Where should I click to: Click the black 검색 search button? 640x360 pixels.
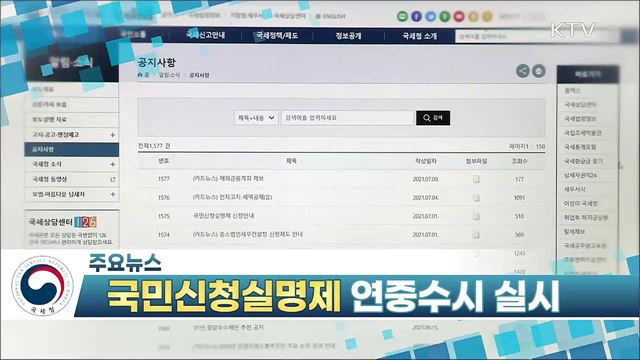tap(433, 118)
